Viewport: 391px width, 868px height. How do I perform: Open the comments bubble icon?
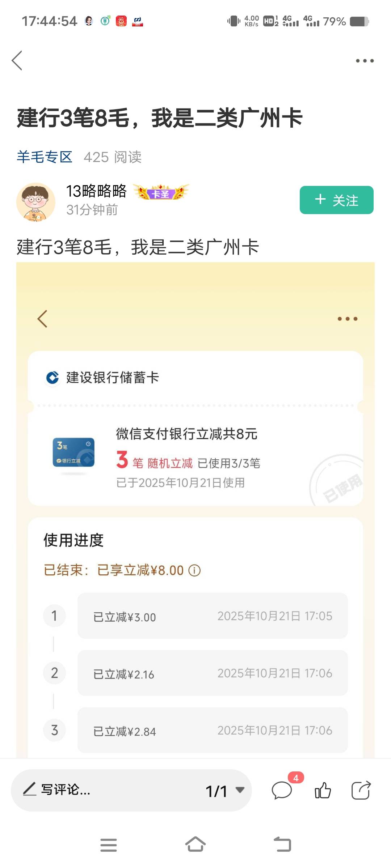coord(282,790)
